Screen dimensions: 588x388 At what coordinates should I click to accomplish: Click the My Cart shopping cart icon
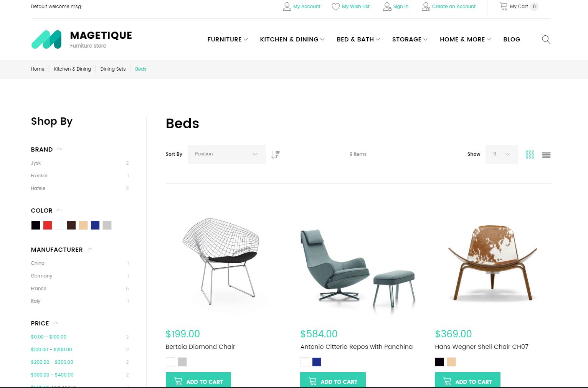coord(503,6)
